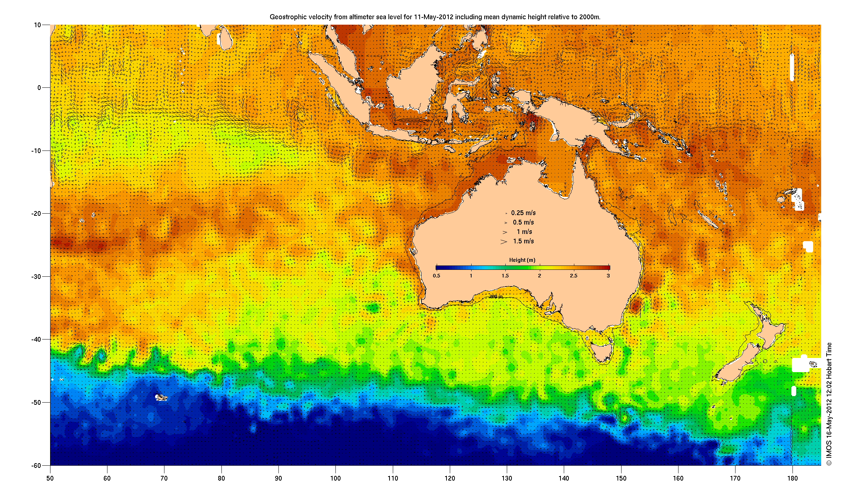
Task: Click latitude axis label -30
Action: [36, 277]
